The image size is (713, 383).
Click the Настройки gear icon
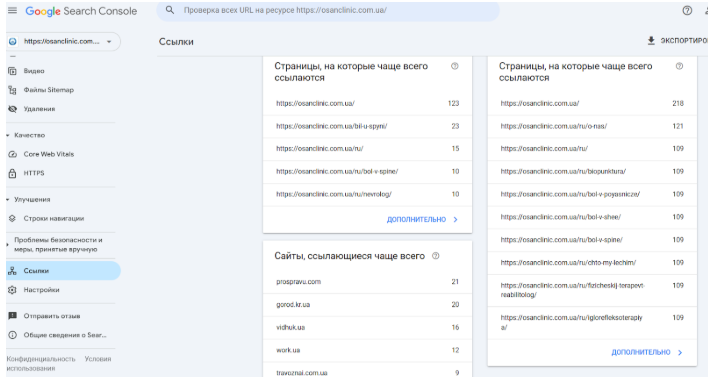[13, 290]
